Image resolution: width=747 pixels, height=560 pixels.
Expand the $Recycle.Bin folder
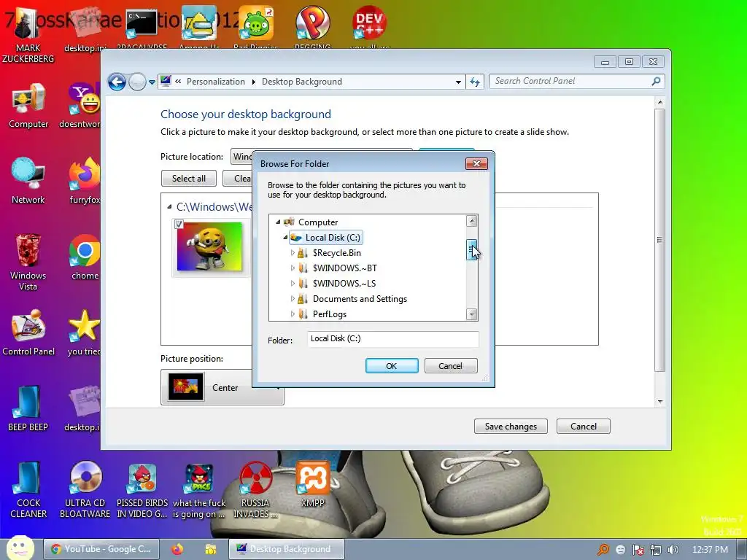(293, 253)
